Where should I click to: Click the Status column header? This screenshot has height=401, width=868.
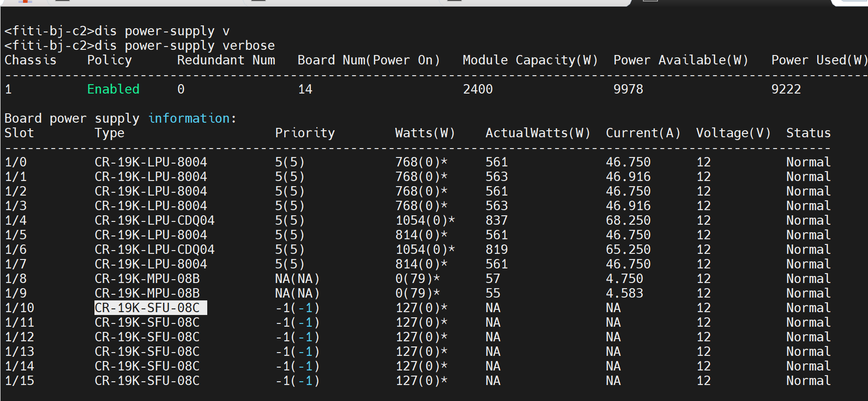tap(808, 133)
